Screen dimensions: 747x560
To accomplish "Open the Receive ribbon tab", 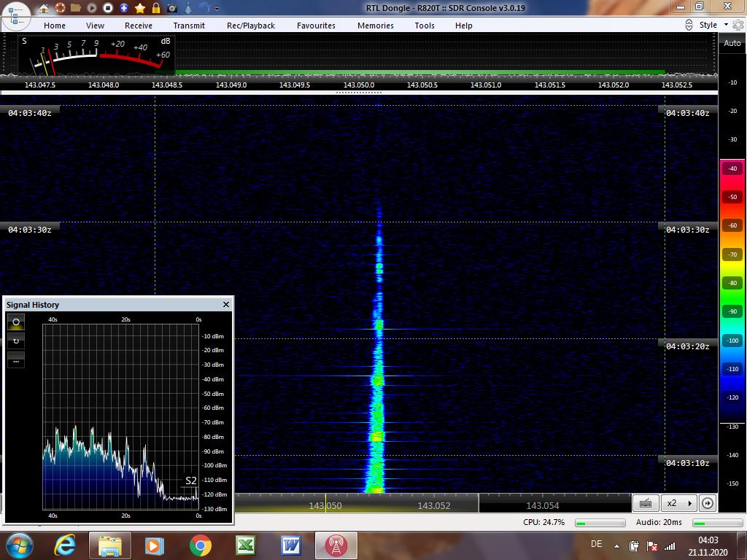I will [x=139, y=26].
